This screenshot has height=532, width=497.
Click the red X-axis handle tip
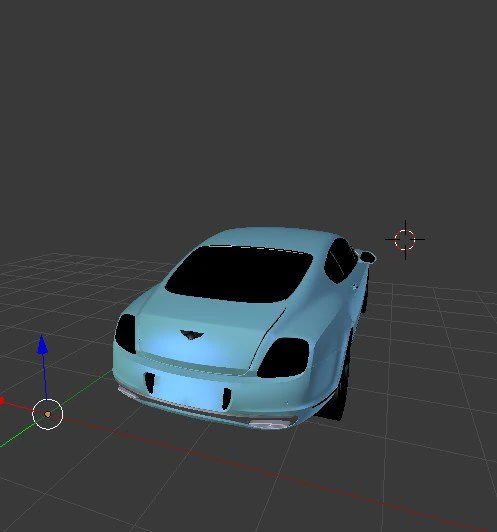click(2, 401)
